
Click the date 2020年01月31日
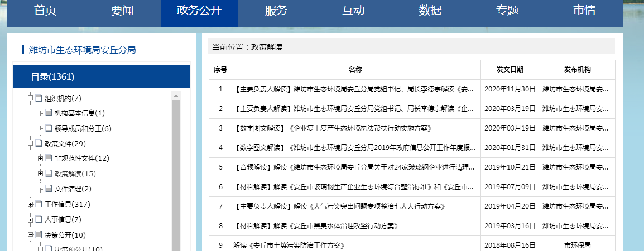(510, 148)
